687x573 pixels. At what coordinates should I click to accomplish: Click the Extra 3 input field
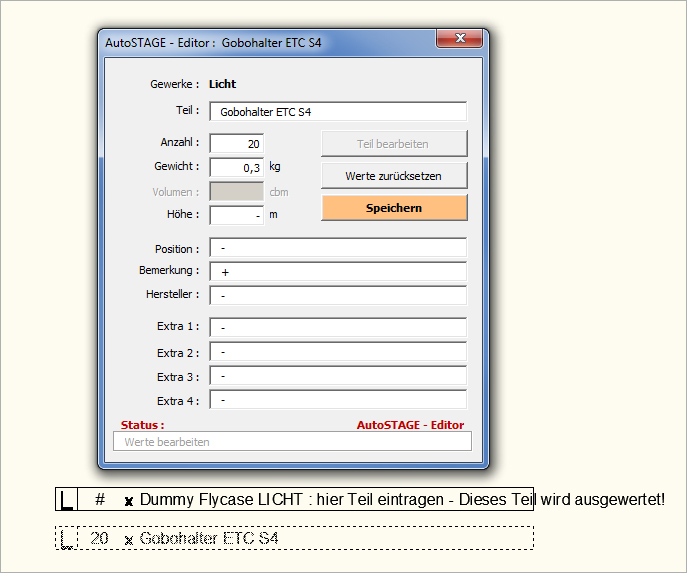pos(337,376)
